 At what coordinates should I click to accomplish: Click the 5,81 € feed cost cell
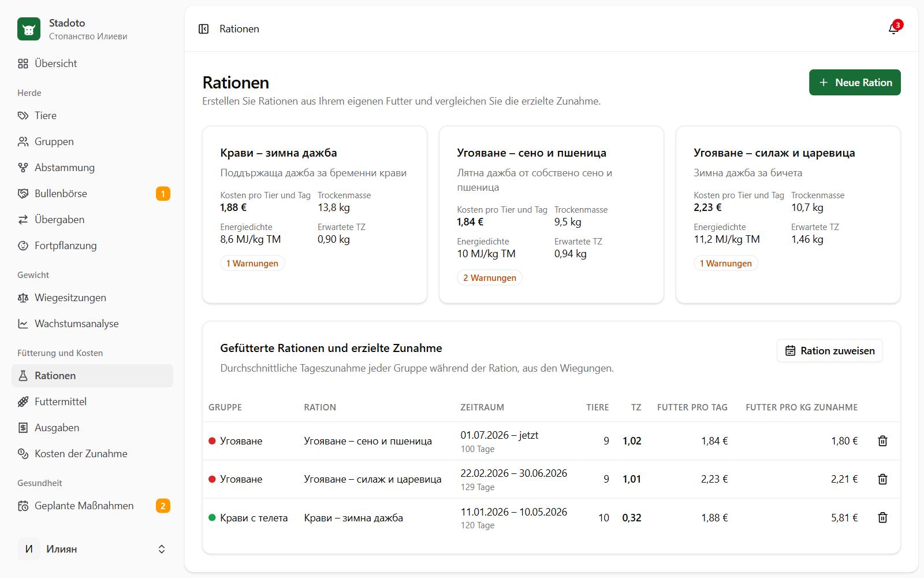[844, 518]
